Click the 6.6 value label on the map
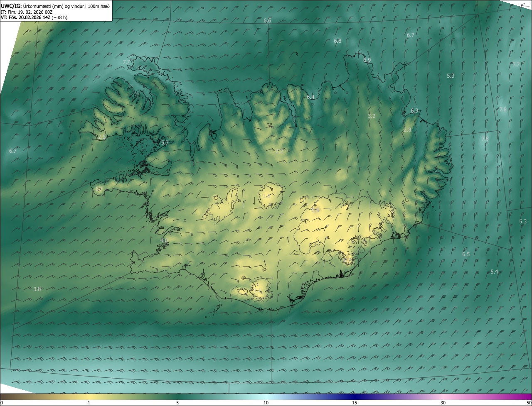532x406 pixels. pos(267,21)
